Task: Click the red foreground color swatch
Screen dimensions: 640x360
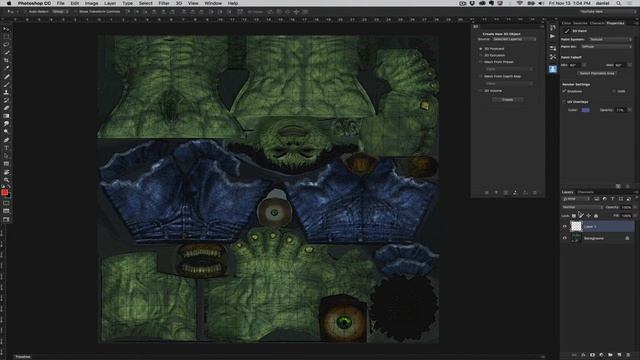Action: click(4, 192)
